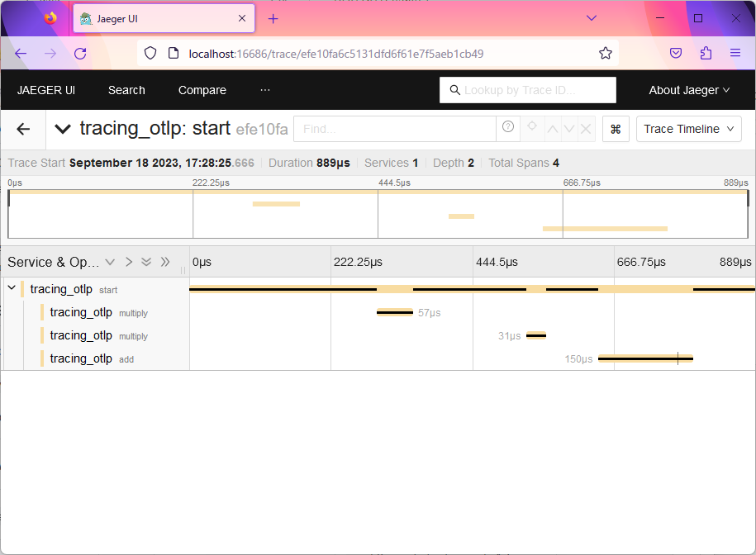Expand all spans with double down chevron

[x=146, y=262]
